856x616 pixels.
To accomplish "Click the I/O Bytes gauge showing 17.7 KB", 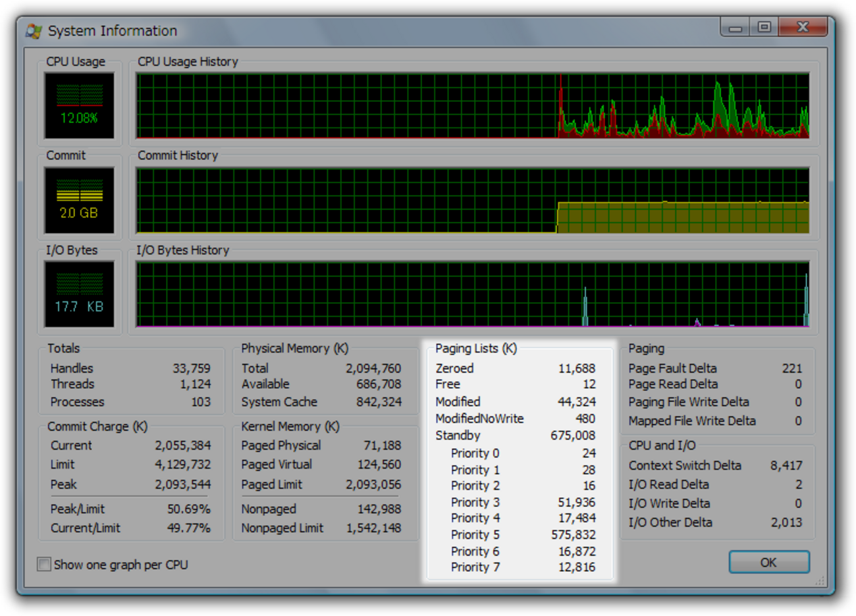I will 79,294.
